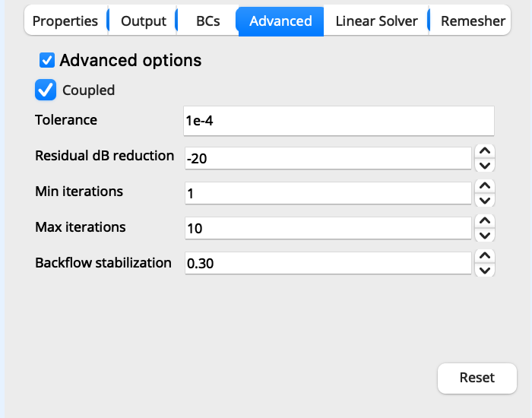532x418 pixels.
Task: Decrement Min iterations using down arrow
Action: click(x=485, y=200)
